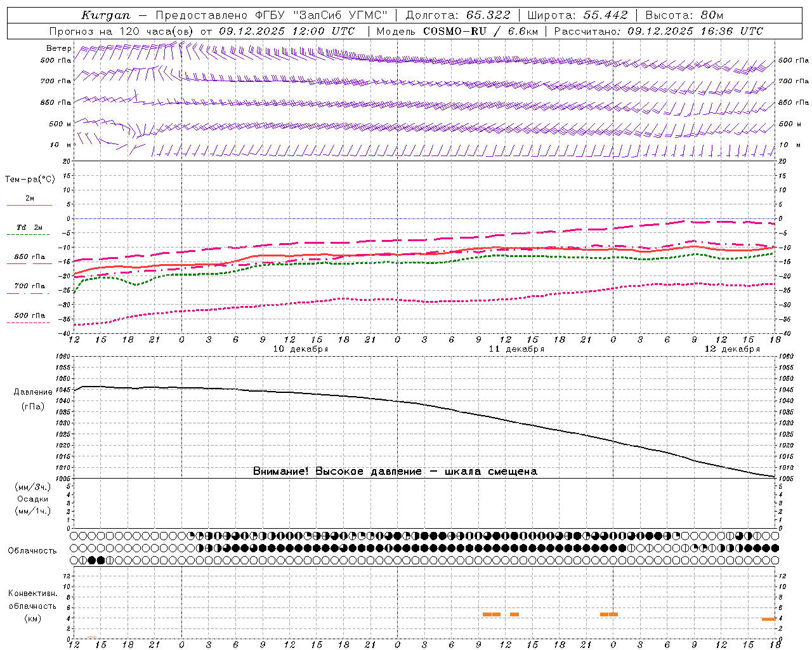The height and width of the screenshot is (650, 812).
Task: Click the 'Осадки' precipitation label
Action: pyautogui.click(x=33, y=499)
